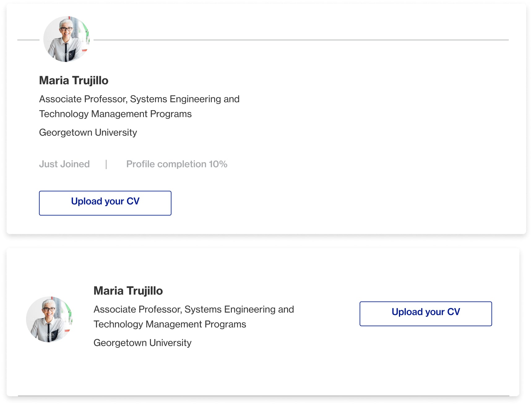Image resolution: width=532 pixels, height=405 pixels.
Task: Click the Associate Professor title line in the upper card
Action: click(139, 99)
